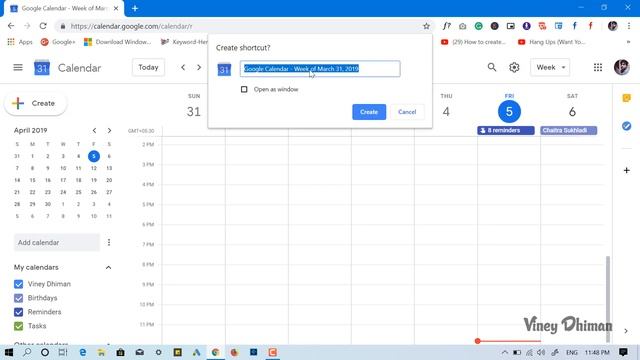Show next month in mini calendar
Image resolution: width=640 pixels, height=360 pixels.
[x=109, y=131]
